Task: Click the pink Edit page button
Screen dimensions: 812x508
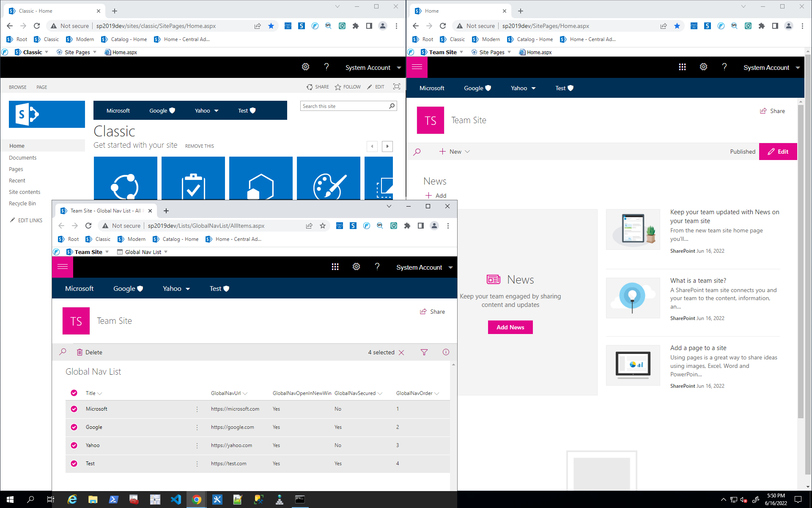Action: click(x=778, y=152)
